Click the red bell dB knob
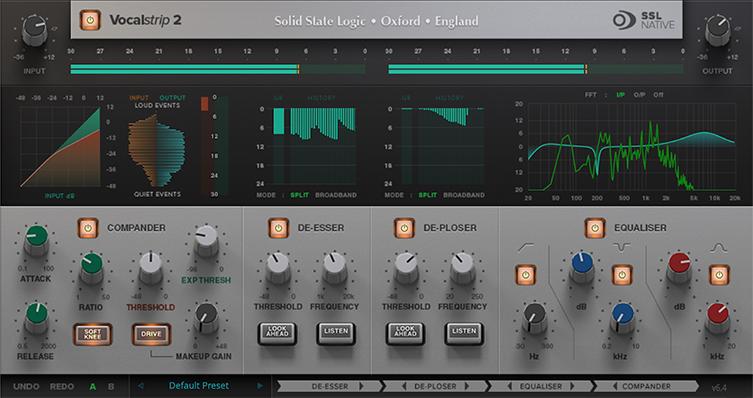The width and height of the screenshot is (753, 398). click(x=679, y=267)
